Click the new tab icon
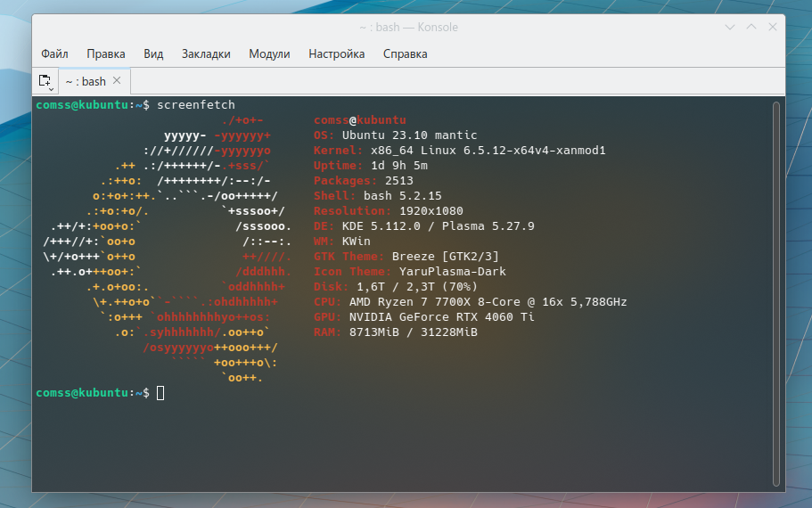 point(45,81)
